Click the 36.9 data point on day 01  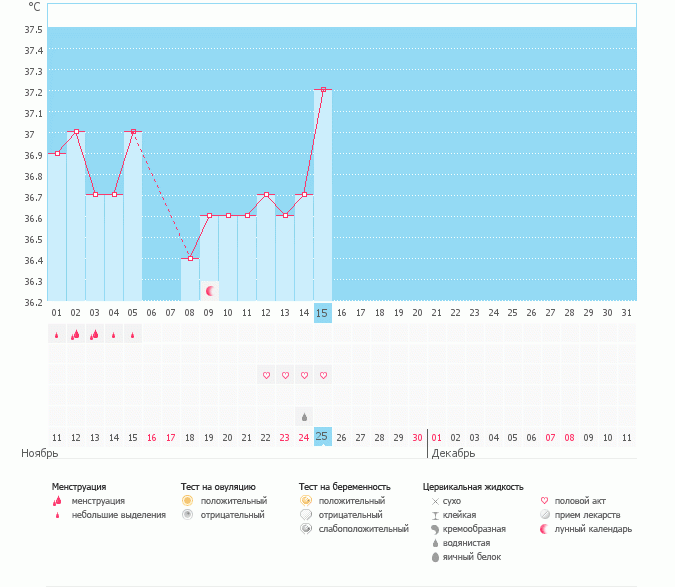(x=57, y=153)
